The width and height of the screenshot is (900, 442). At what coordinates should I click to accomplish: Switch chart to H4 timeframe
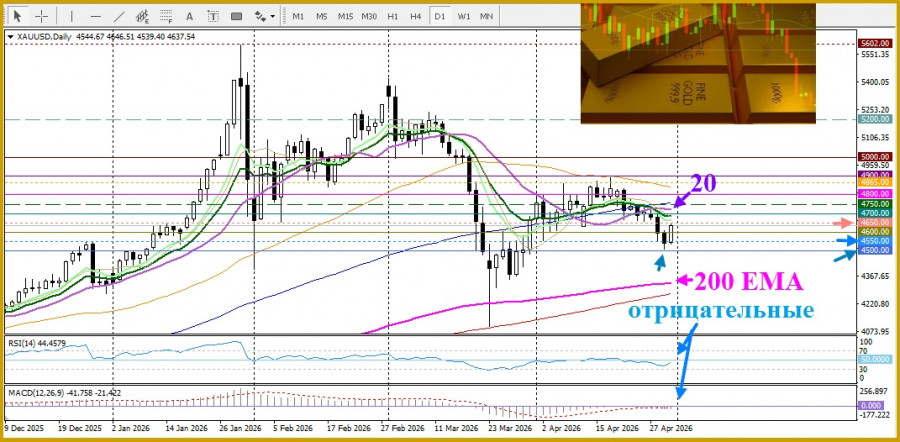tap(416, 16)
